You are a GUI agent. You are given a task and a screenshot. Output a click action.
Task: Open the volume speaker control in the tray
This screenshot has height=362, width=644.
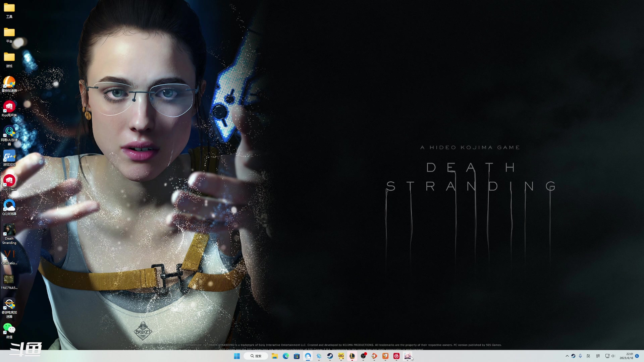point(613,356)
